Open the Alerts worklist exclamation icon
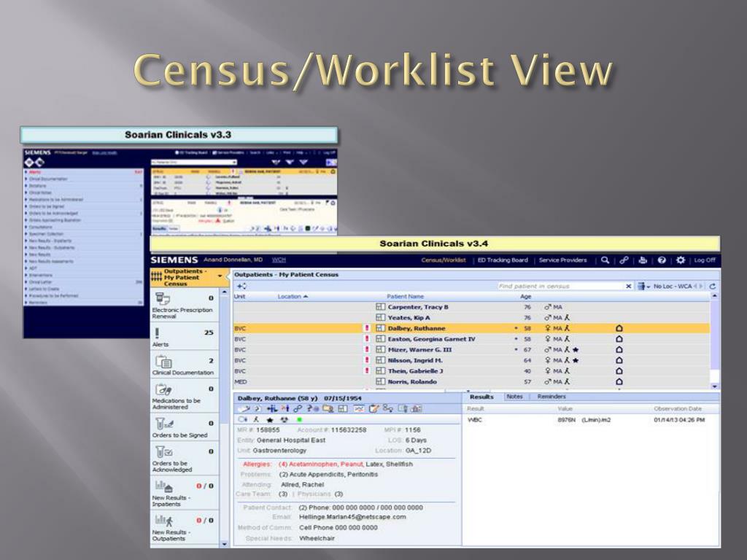747x560 pixels. 158,332
